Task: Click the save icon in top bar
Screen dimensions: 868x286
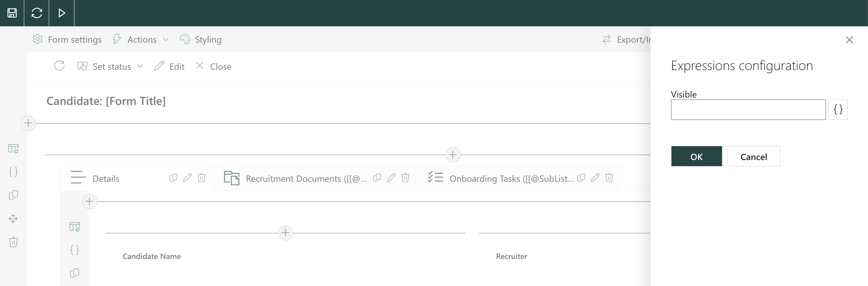Action: click(12, 13)
